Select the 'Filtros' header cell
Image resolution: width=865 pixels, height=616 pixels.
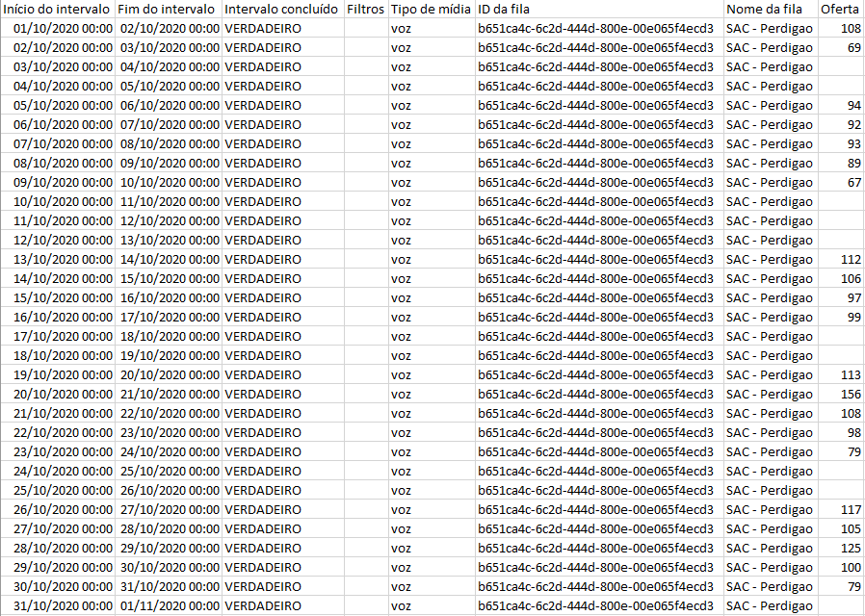click(x=366, y=10)
